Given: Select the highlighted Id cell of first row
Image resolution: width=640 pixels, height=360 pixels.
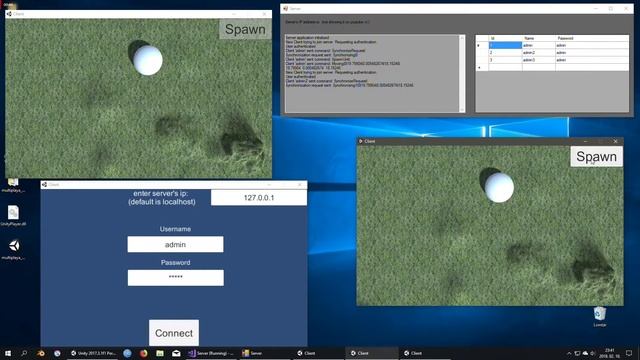Looking at the screenshot, I should coord(505,45).
